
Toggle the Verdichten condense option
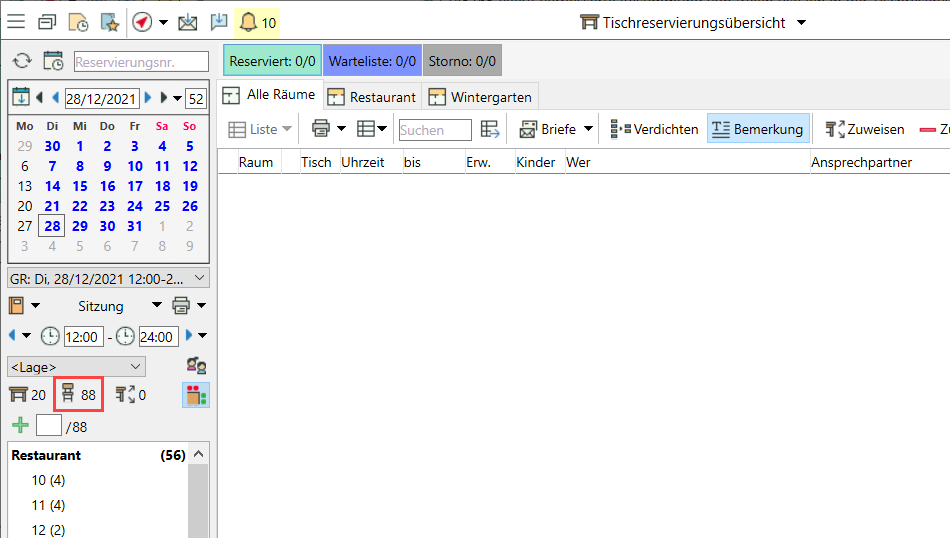pos(654,129)
